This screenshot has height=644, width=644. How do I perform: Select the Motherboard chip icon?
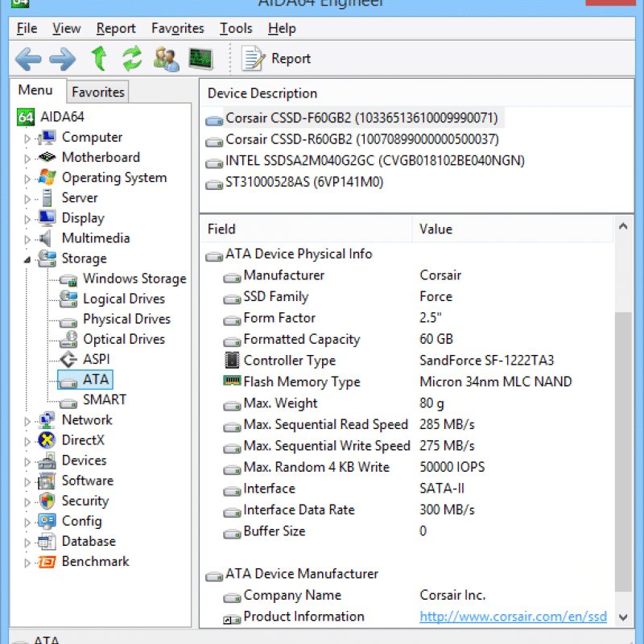click(x=47, y=157)
